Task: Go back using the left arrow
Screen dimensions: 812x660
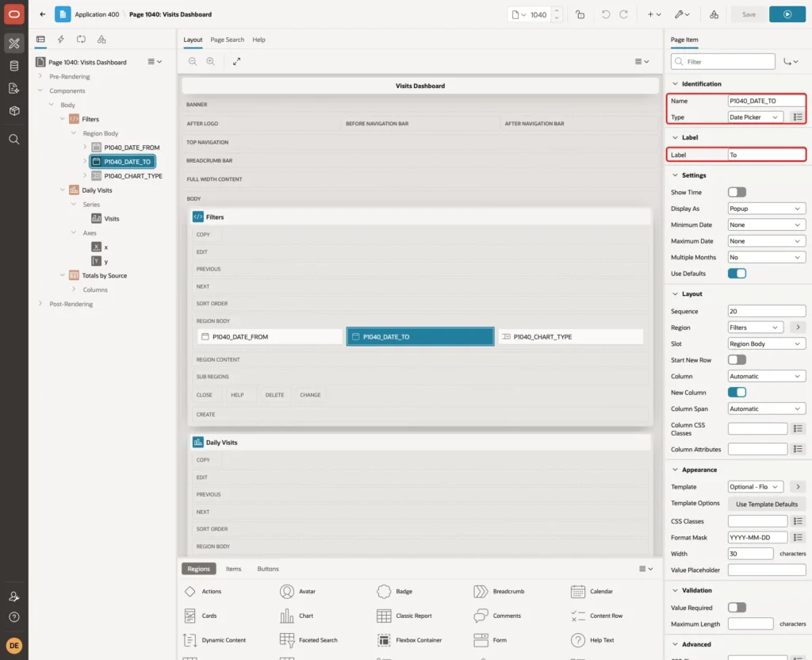Action: 43,14
